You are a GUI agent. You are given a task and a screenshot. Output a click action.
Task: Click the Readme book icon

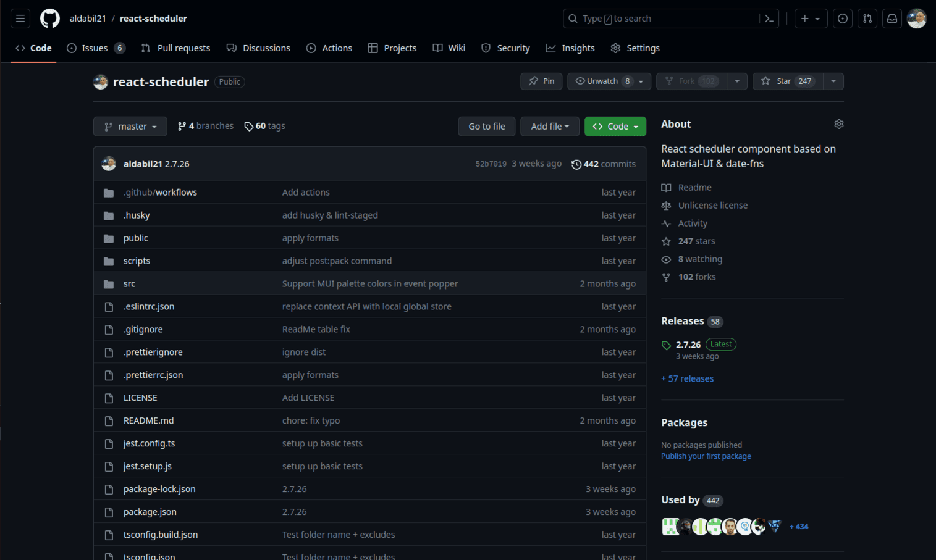[x=666, y=188]
